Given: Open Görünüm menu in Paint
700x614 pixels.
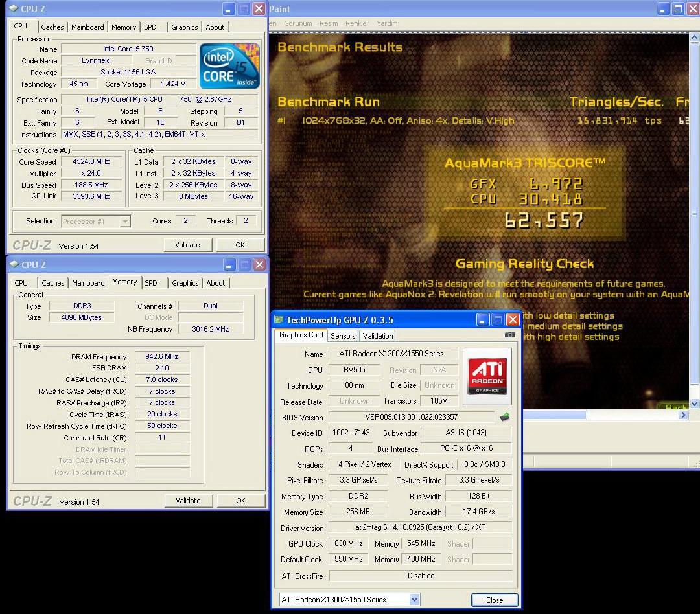Looking at the screenshot, I should coord(297,23).
